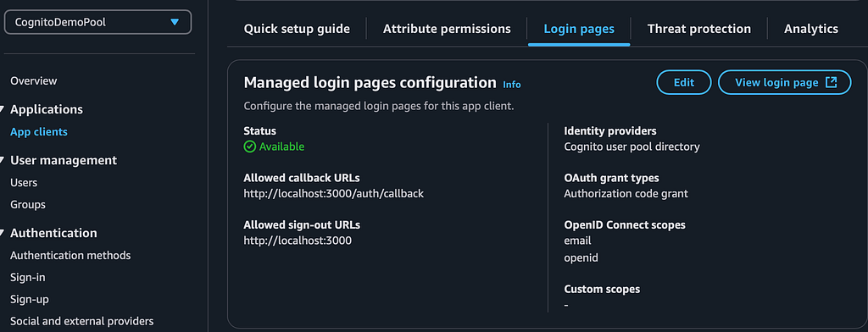Click View login page button
Screen dimensions: 868x332
[784, 82]
